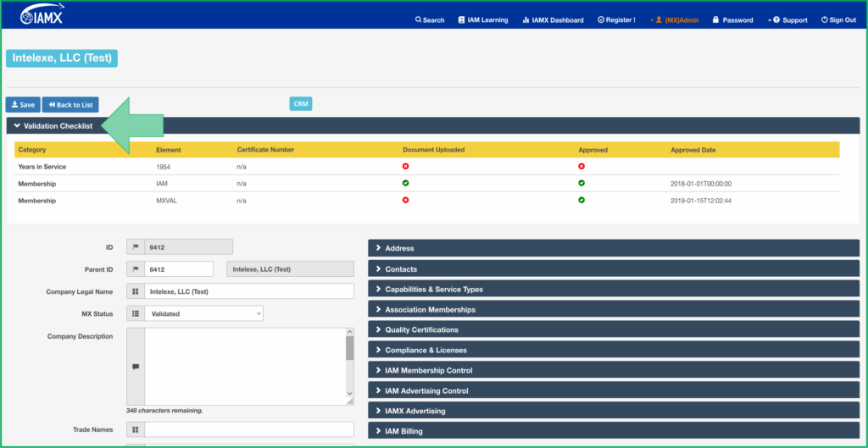The image size is (868, 448).
Task: Click the Trade Names input field
Action: [x=249, y=429]
